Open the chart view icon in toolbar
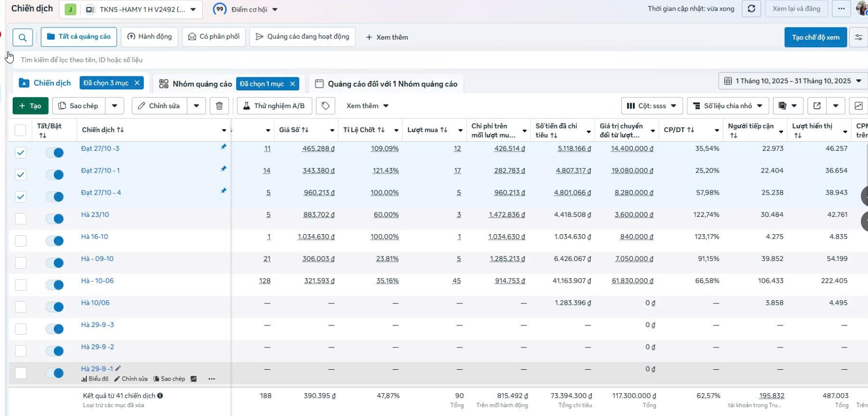 [858, 106]
